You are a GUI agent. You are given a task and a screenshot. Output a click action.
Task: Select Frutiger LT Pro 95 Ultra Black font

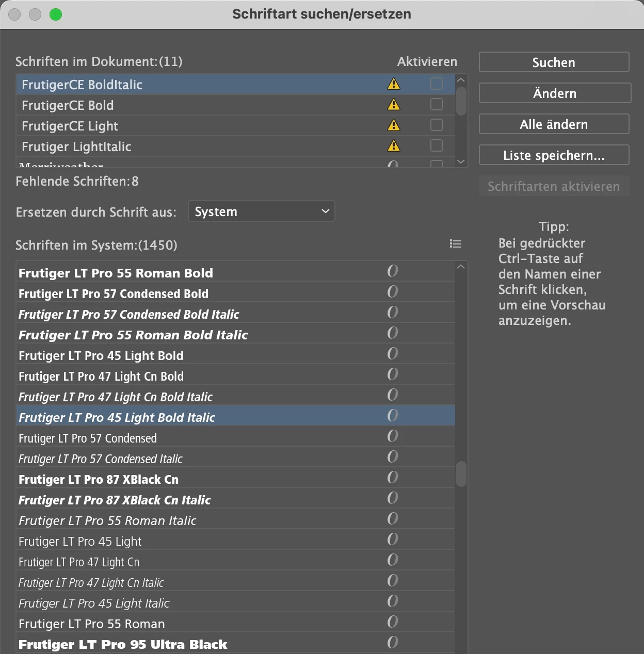[x=235, y=644]
